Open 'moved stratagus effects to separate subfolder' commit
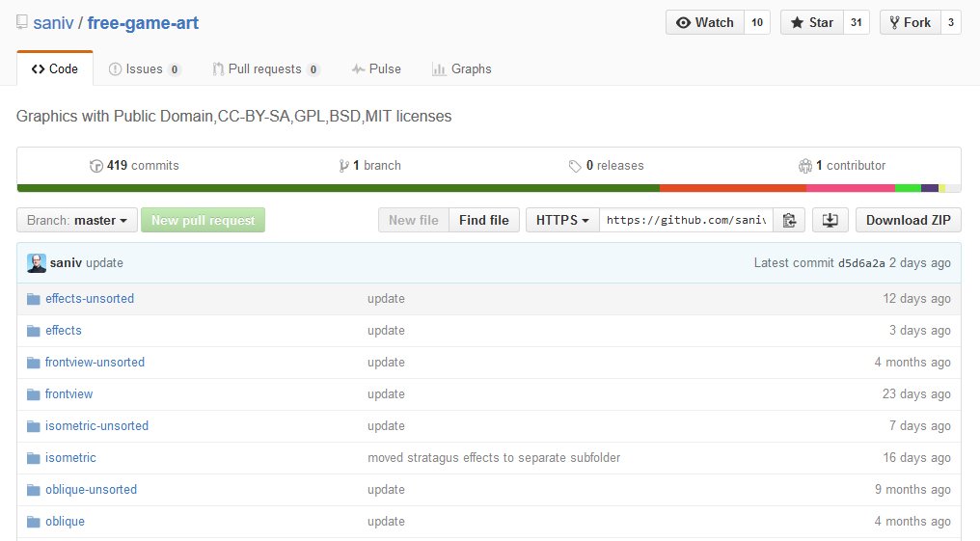Image resolution: width=980 pixels, height=541 pixels. pos(494,458)
